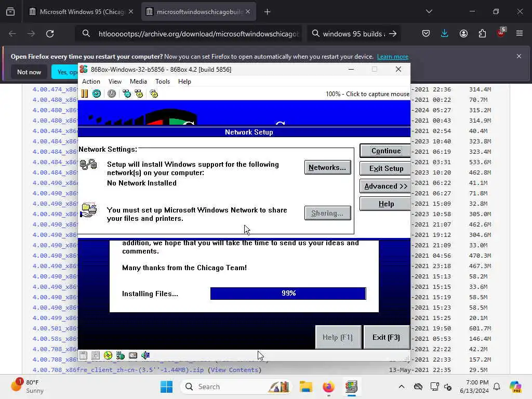The height and width of the screenshot is (399, 532).
Task: Click second floppy drive status bar icon
Action: click(96, 355)
